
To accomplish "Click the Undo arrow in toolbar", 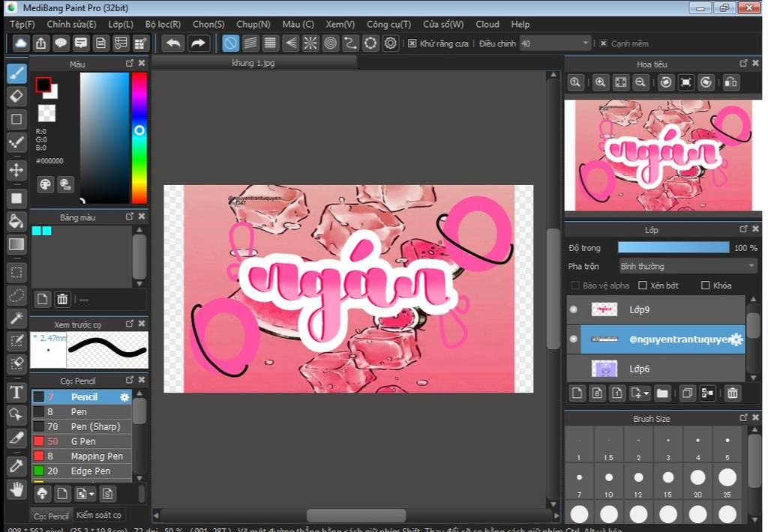I will click(173, 43).
